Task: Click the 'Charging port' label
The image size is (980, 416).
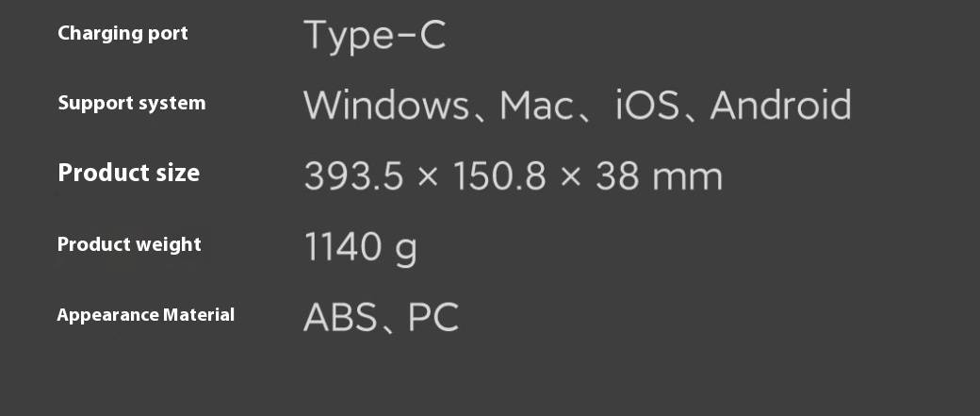Action: (122, 34)
